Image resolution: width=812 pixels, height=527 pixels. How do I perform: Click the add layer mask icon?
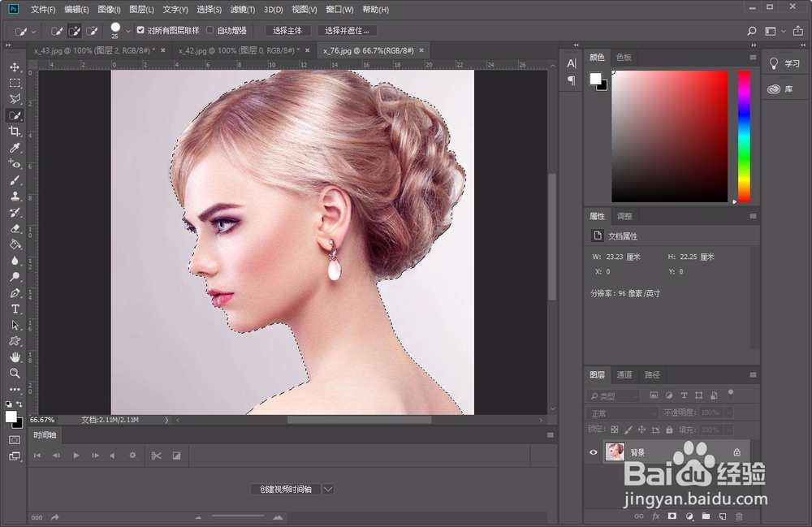(x=672, y=516)
